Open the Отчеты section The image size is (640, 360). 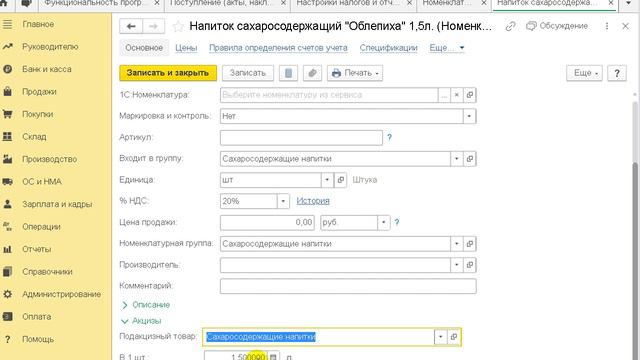37,249
